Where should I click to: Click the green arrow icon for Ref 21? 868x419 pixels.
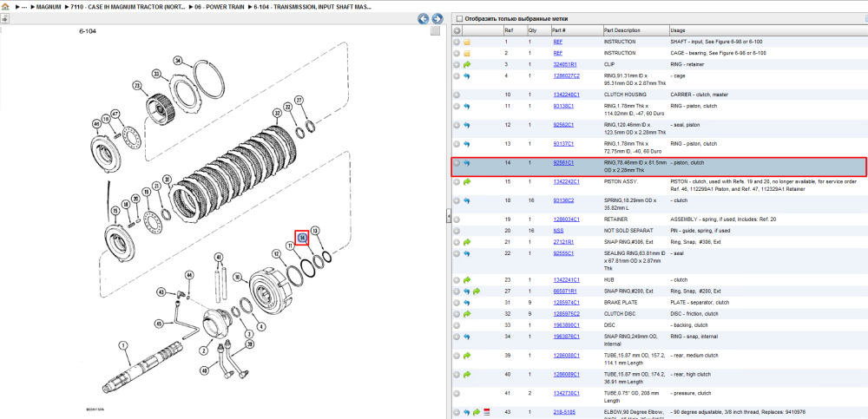tap(467, 242)
